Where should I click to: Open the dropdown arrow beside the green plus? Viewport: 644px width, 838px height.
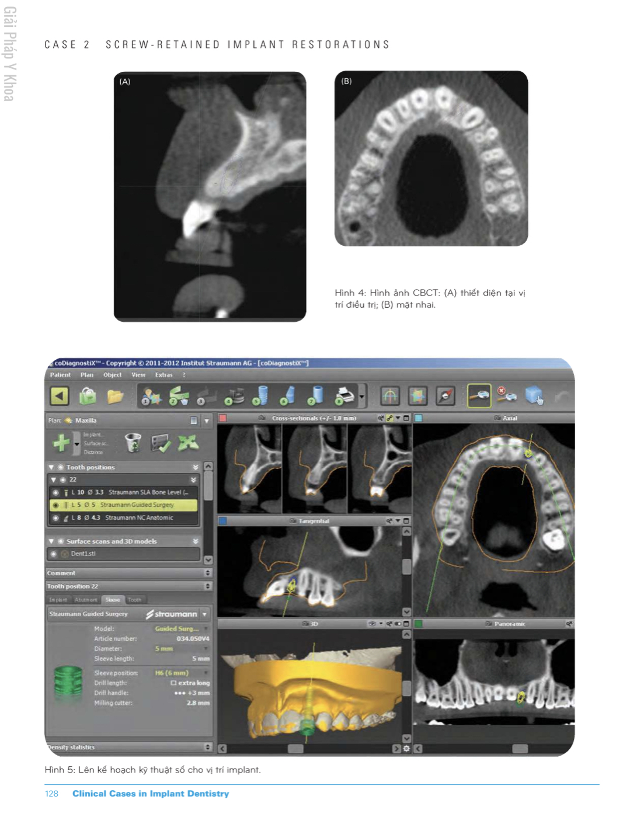coord(76,444)
